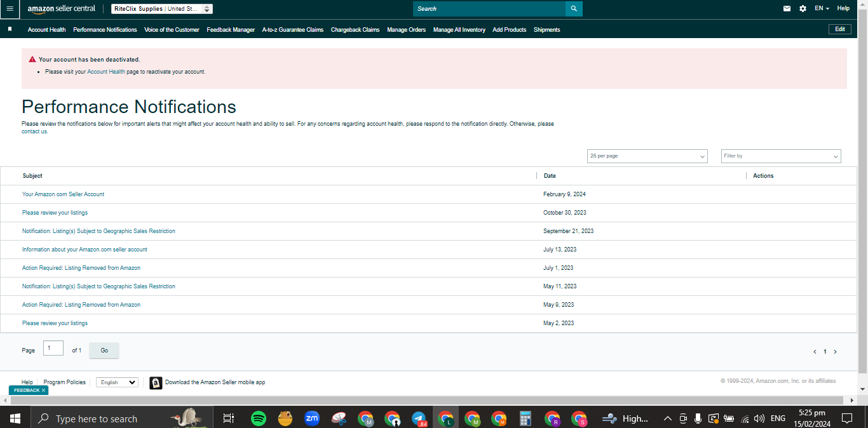Viewport: 868px width, 428px height.
Task: Click the bookmark flag icon in navigation bar
Action: coord(10,29)
